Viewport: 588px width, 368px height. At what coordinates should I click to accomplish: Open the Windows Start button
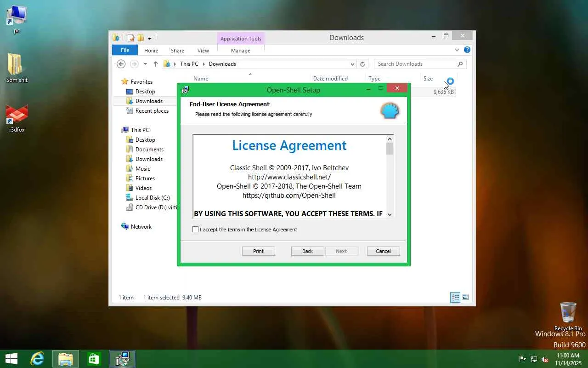(11, 359)
